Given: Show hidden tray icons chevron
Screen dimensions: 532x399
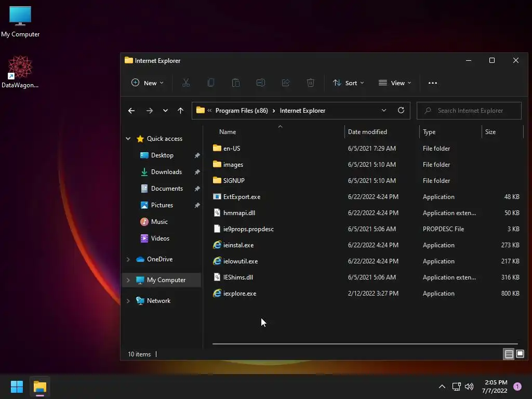Looking at the screenshot, I should point(442,387).
